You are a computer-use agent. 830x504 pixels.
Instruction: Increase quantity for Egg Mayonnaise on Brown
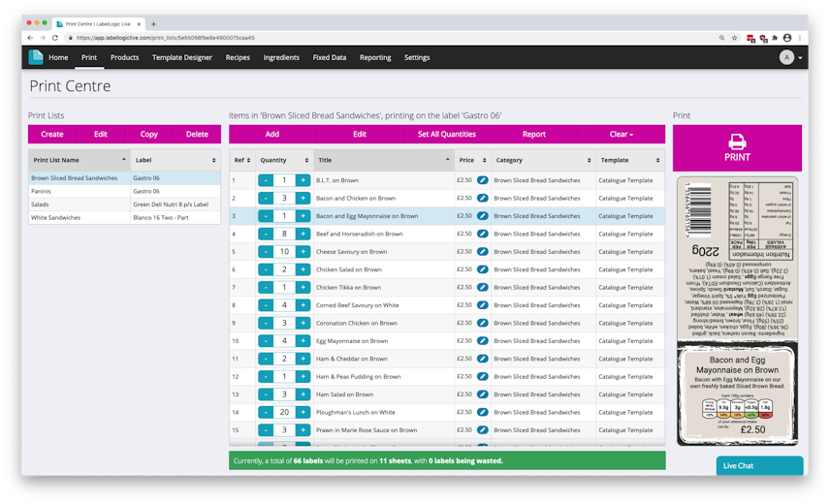point(303,341)
